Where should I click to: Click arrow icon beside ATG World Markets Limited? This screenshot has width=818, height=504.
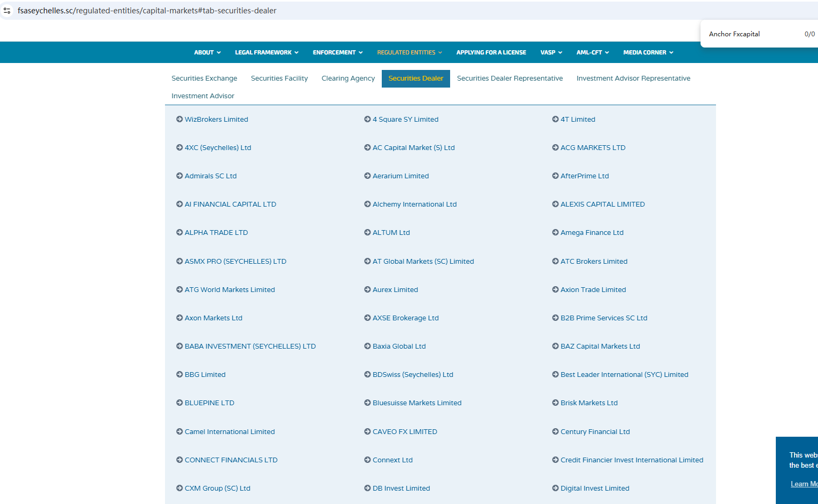pyautogui.click(x=179, y=289)
